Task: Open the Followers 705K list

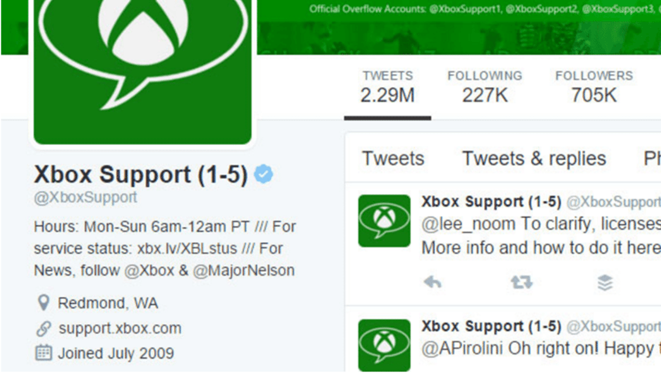Action: [594, 87]
